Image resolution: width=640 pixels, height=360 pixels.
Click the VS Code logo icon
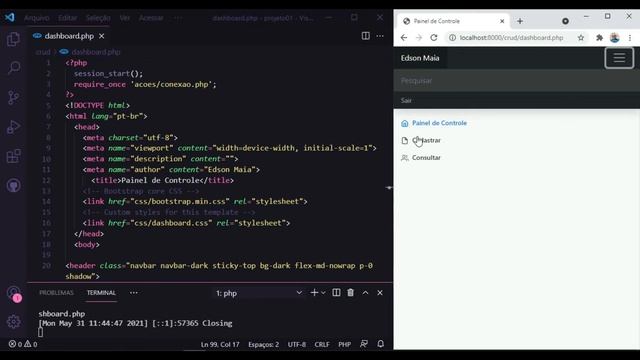[9, 18]
